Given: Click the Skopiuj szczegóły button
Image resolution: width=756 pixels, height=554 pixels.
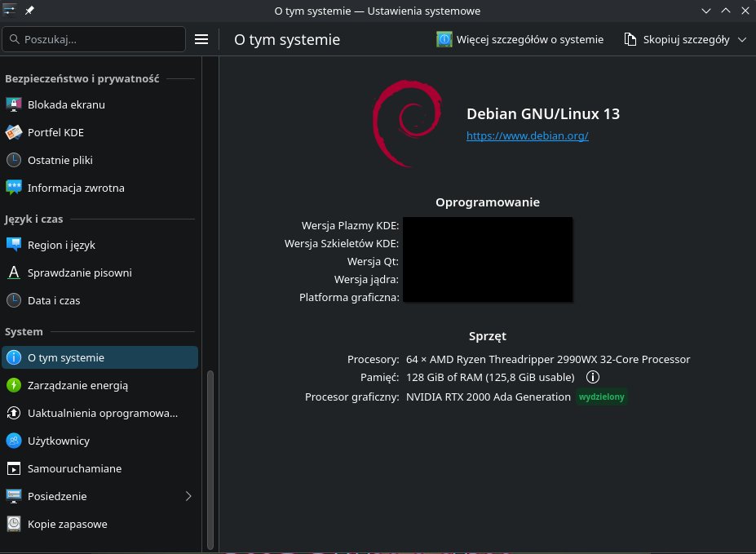Looking at the screenshot, I should coord(677,39).
